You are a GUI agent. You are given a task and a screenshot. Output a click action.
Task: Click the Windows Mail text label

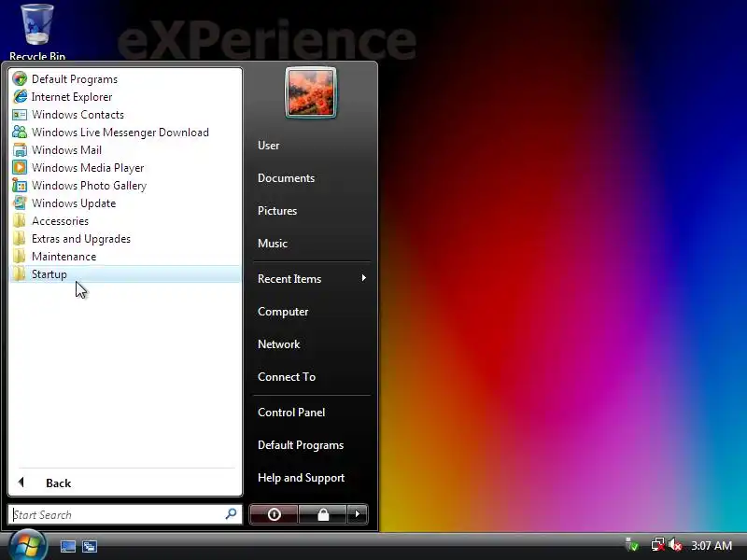[x=66, y=150]
